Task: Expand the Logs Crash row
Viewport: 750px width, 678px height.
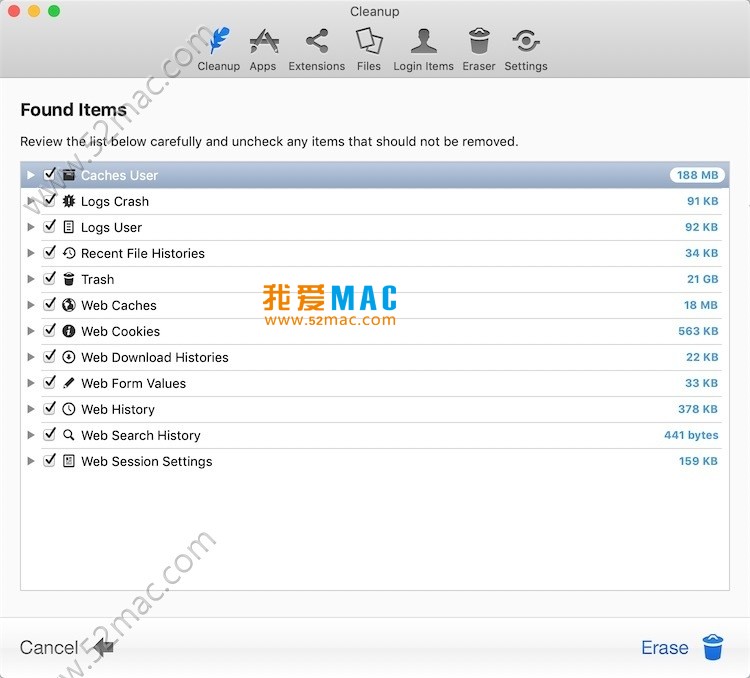Action: point(31,201)
